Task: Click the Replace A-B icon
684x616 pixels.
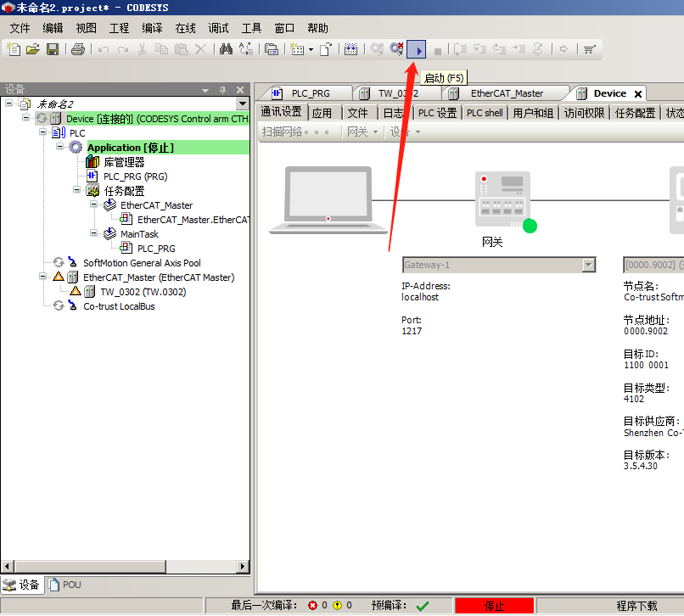Action: [246, 49]
